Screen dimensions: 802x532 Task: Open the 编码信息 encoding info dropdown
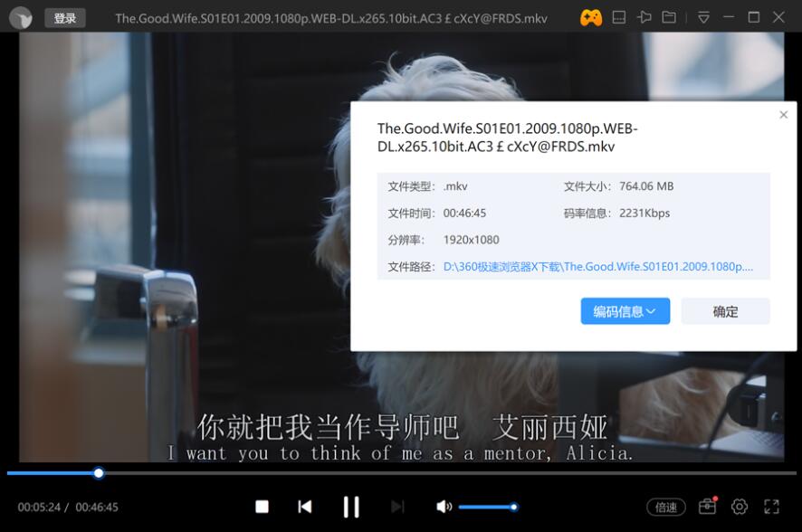point(625,310)
